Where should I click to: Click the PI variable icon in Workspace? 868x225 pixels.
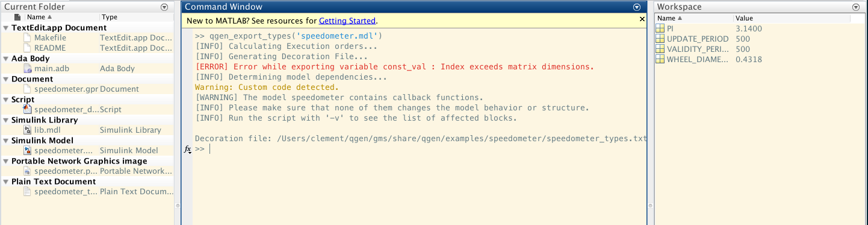point(660,28)
